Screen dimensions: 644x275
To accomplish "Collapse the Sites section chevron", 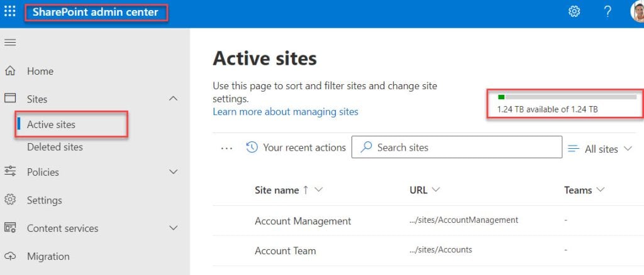I will 174,99.
